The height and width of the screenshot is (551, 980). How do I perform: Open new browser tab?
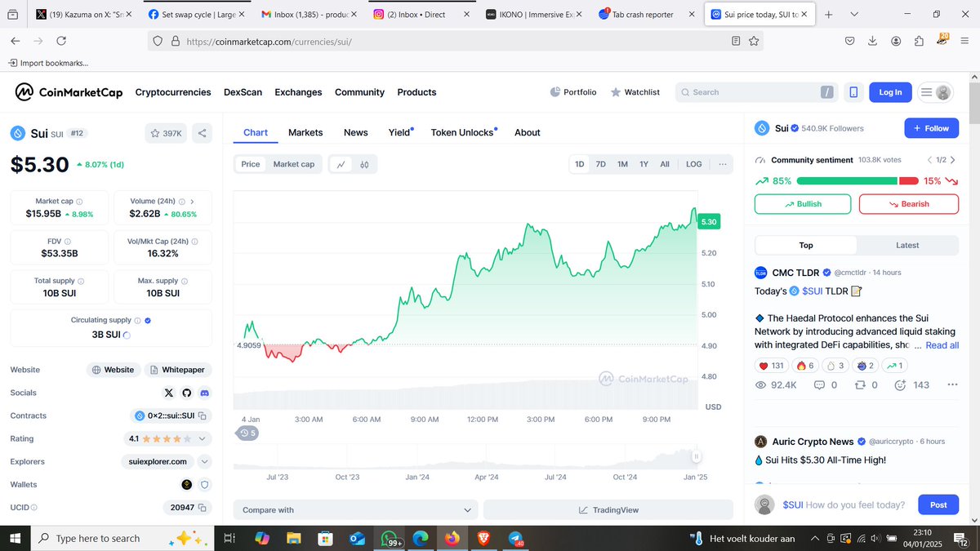click(x=828, y=15)
